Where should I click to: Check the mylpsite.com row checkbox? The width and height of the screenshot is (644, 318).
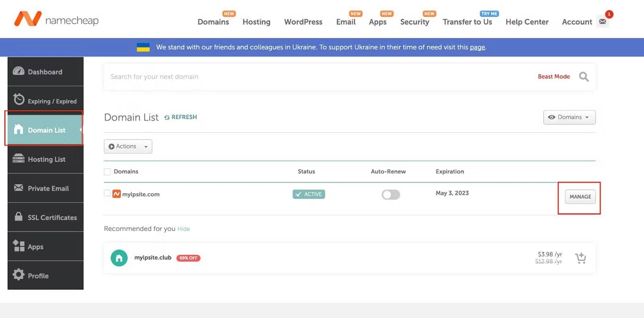(107, 193)
